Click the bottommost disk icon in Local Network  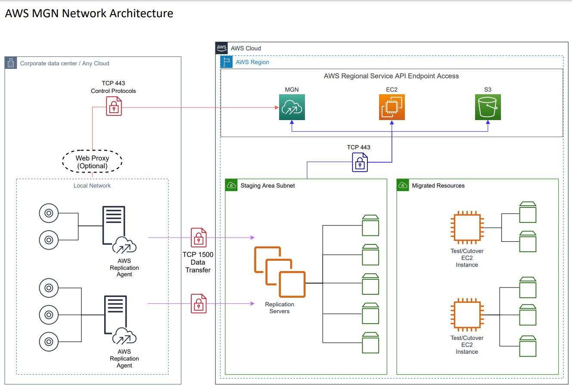coord(49,342)
